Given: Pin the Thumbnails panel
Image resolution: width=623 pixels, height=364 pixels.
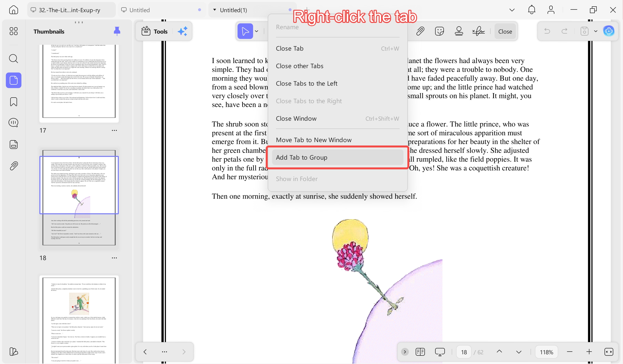Looking at the screenshot, I should click(x=117, y=31).
